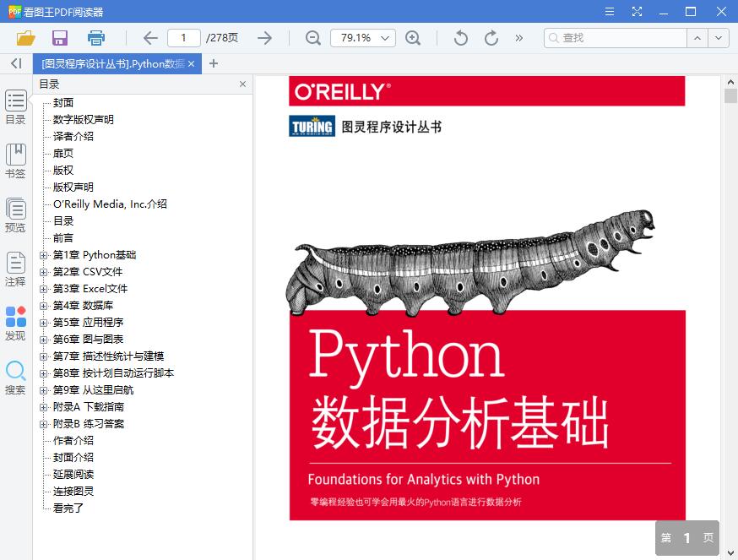Image resolution: width=738 pixels, height=560 pixels.
Task: Jump to 延展阅读 entry
Action: point(73,475)
